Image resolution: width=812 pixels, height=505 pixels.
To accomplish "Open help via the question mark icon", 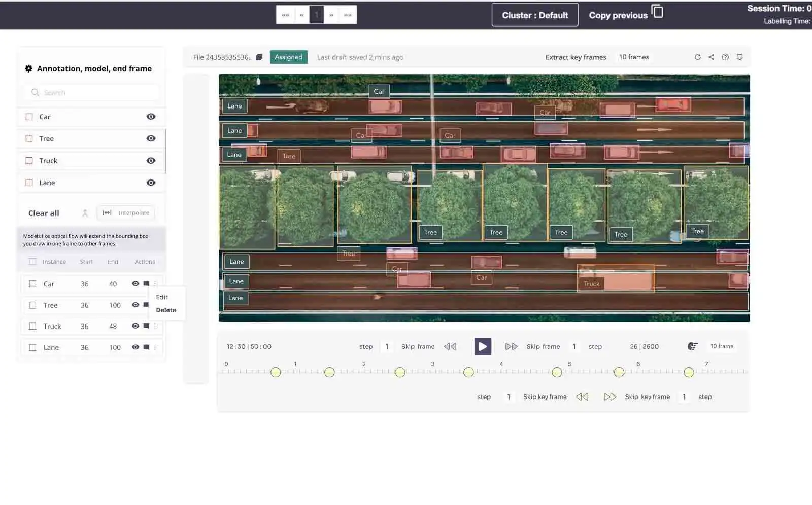I will 725,57.
